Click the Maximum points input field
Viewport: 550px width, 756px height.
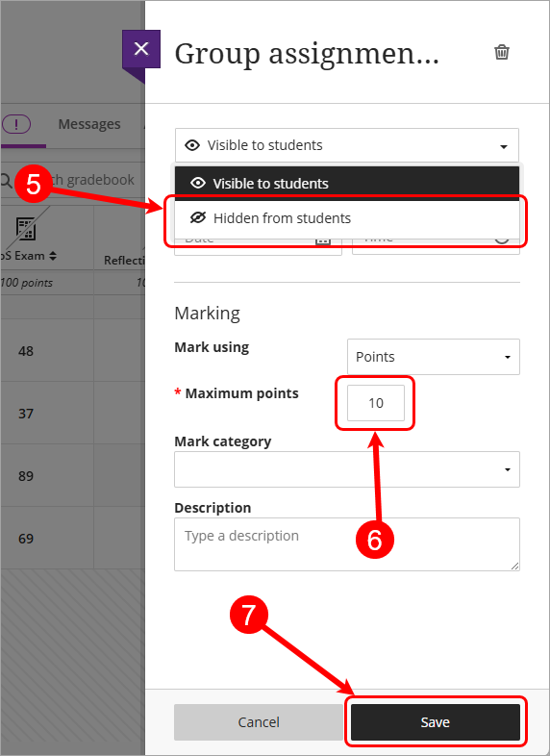pos(376,403)
